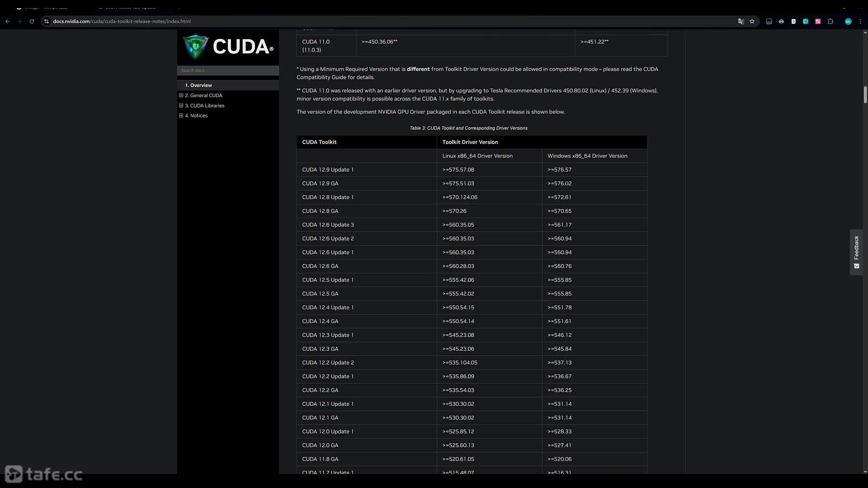The height and width of the screenshot is (488, 868).
Task: Expand the General CUDA tree node
Action: click(181, 95)
